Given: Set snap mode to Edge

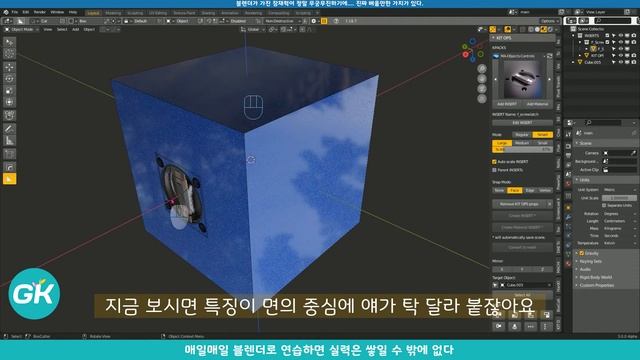Looking at the screenshot, I should click(530, 190).
